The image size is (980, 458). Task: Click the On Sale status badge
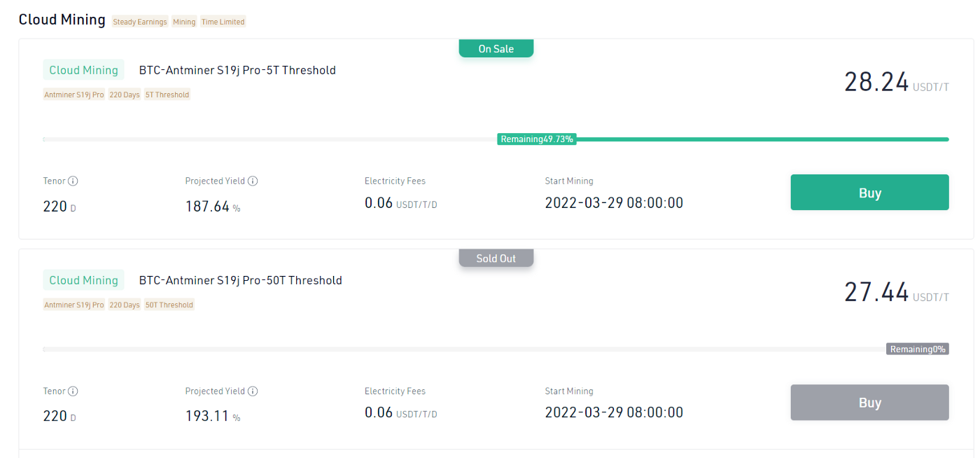pos(496,48)
